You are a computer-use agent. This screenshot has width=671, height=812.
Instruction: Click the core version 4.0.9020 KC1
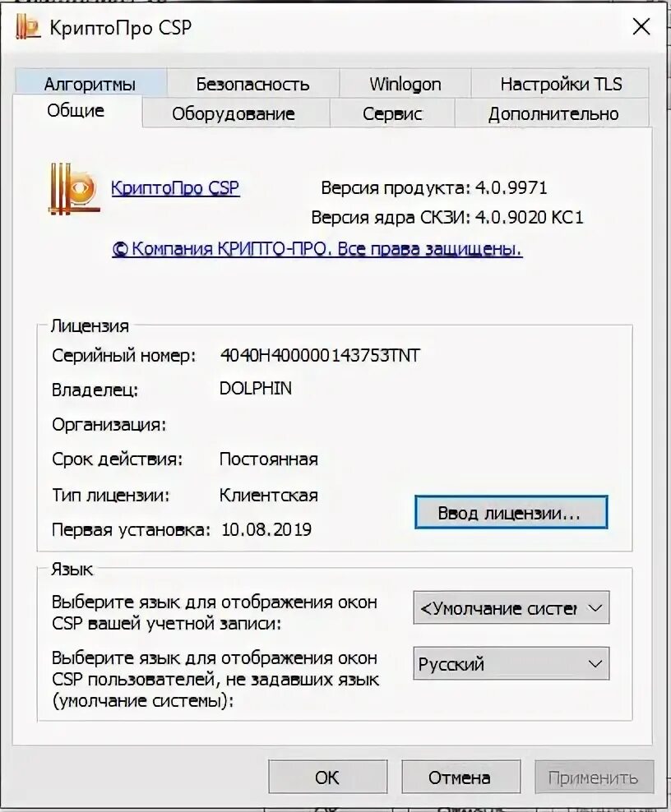pyautogui.click(x=529, y=217)
